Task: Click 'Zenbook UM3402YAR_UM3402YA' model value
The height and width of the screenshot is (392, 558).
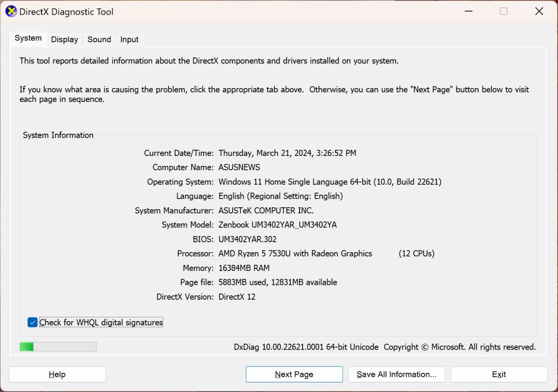Action: 278,225
